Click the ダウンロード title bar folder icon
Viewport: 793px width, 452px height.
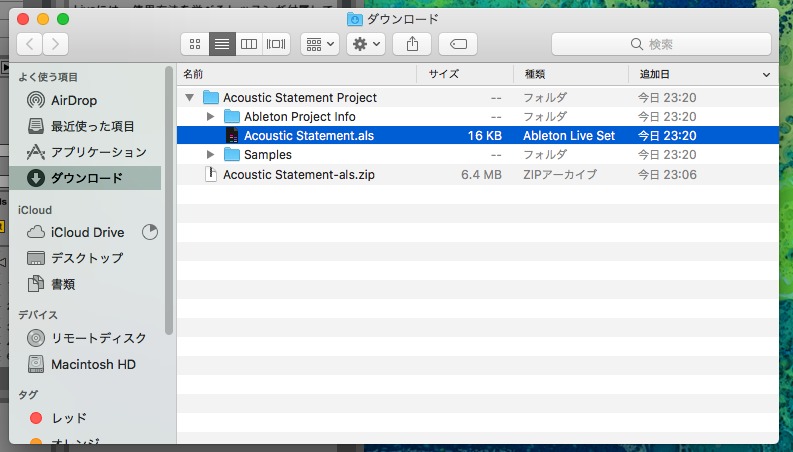pos(355,19)
